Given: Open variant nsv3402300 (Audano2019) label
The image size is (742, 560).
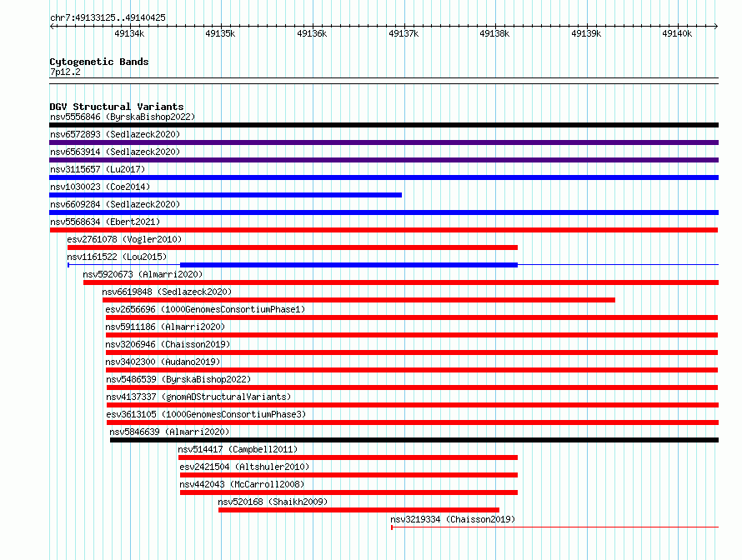Looking at the screenshot, I should coord(163,362).
